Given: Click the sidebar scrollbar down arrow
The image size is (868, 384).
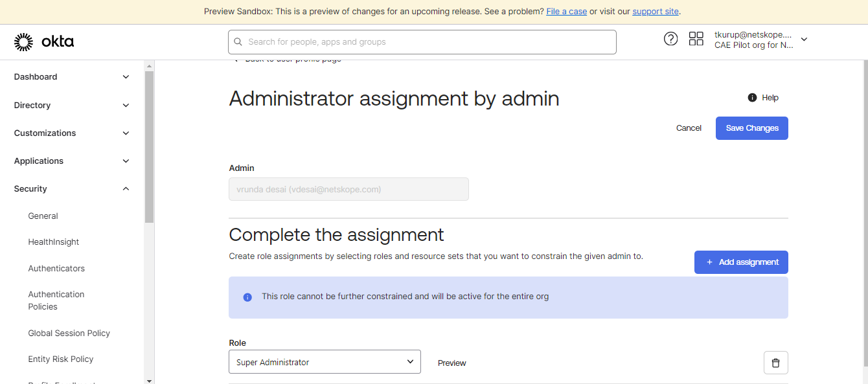Looking at the screenshot, I should pyautogui.click(x=149, y=380).
